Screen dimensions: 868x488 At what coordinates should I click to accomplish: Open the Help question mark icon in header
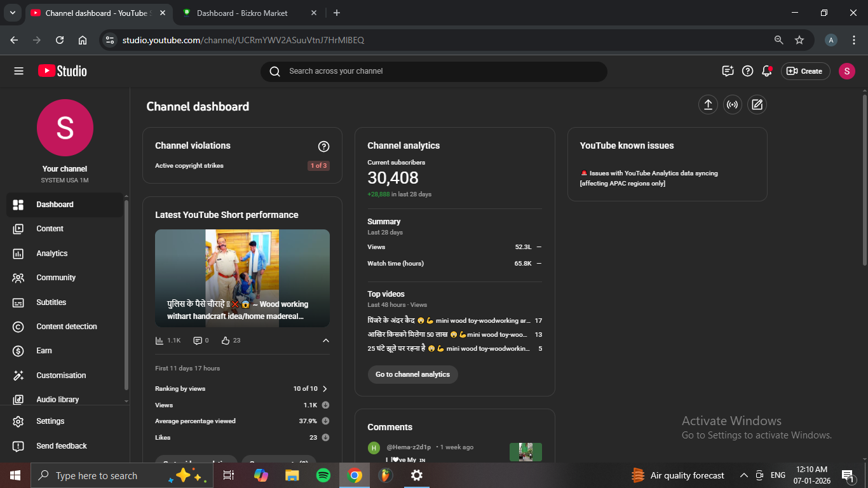[x=748, y=71]
